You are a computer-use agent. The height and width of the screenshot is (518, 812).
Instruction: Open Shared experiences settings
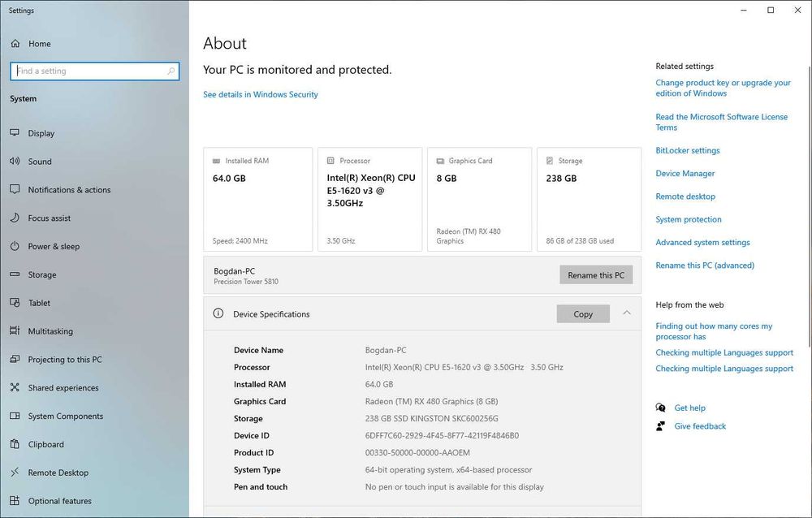click(x=63, y=387)
